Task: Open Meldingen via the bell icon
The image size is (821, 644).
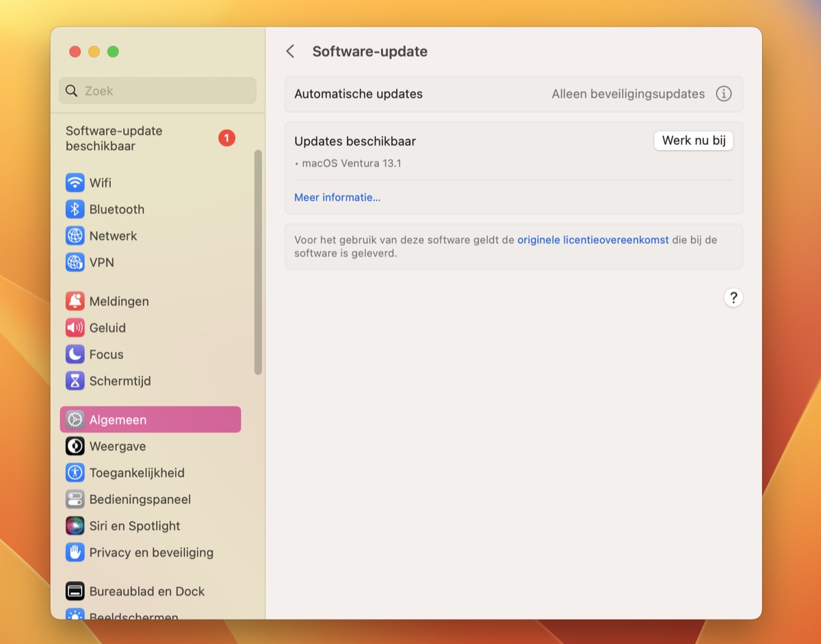Action: [75, 301]
